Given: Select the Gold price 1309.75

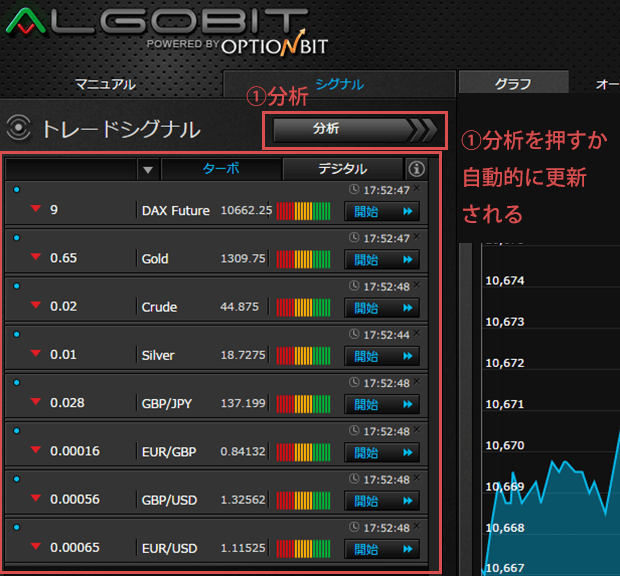Looking at the screenshot, I should pos(243,259).
